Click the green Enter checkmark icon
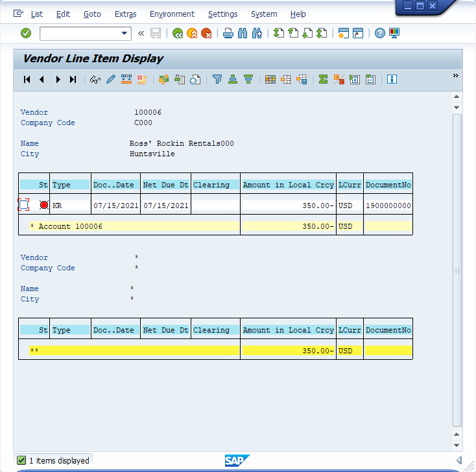The image size is (476, 472). coord(26,33)
